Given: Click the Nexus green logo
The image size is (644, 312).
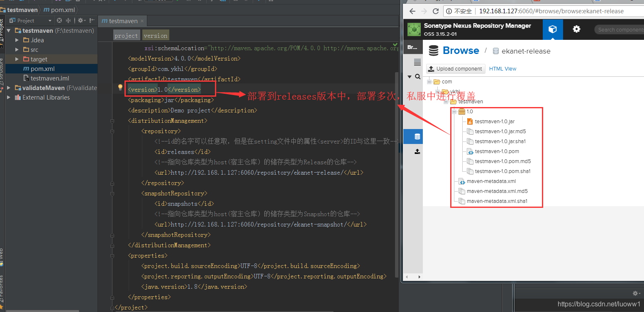Looking at the screenshot, I should point(414,29).
